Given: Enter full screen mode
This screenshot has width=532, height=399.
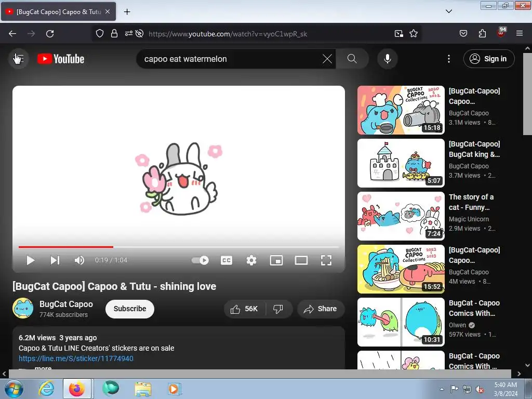Looking at the screenshot, I should (326, 260).
